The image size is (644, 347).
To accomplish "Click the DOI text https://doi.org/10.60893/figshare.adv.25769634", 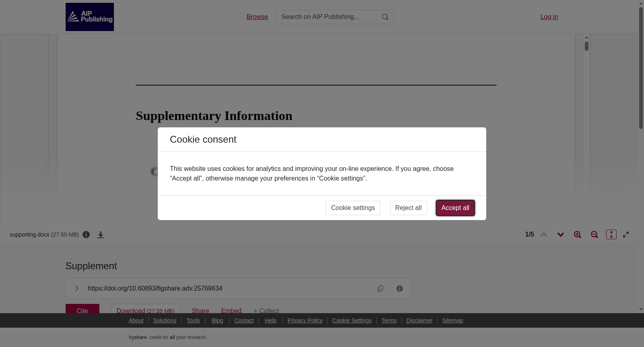I will point(155,289).
